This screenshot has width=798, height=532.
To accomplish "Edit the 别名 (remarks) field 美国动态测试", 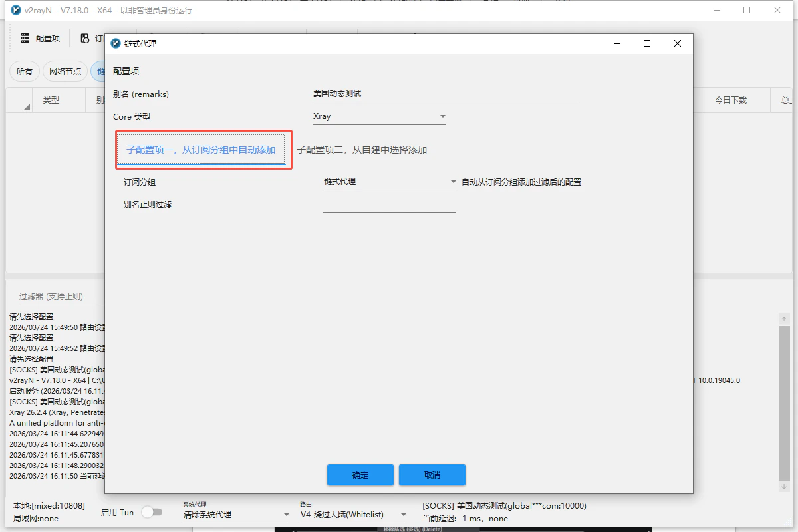I will (446, 94).
